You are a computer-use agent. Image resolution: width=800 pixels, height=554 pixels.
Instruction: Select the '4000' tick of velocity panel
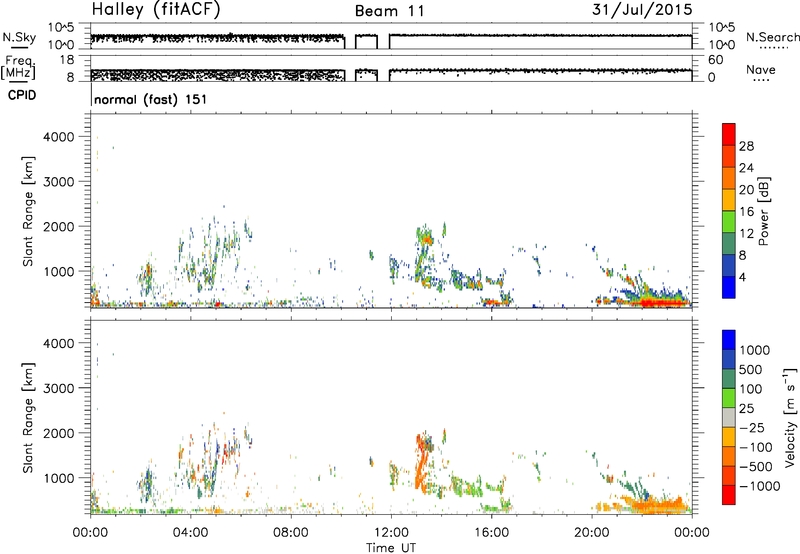pos(59,343)
